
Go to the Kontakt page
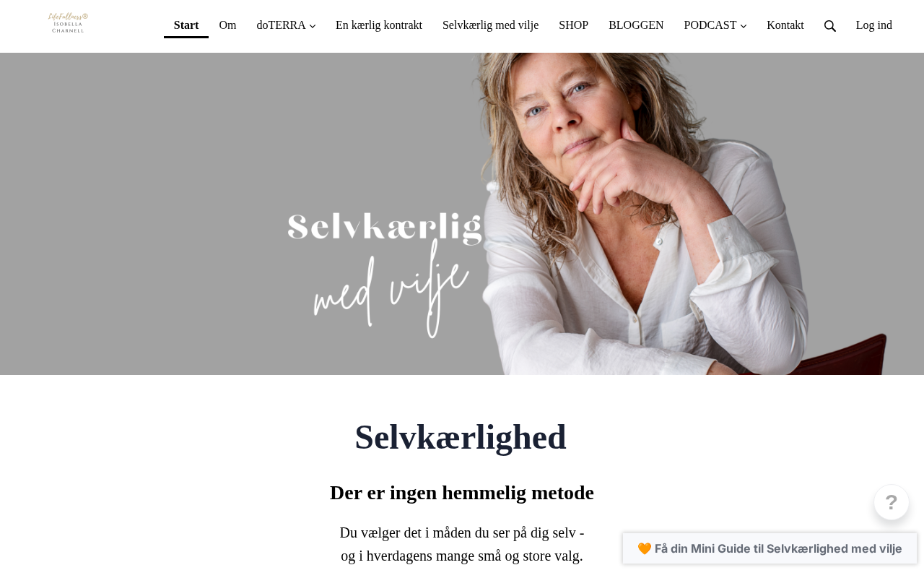[x=785, y=25]
